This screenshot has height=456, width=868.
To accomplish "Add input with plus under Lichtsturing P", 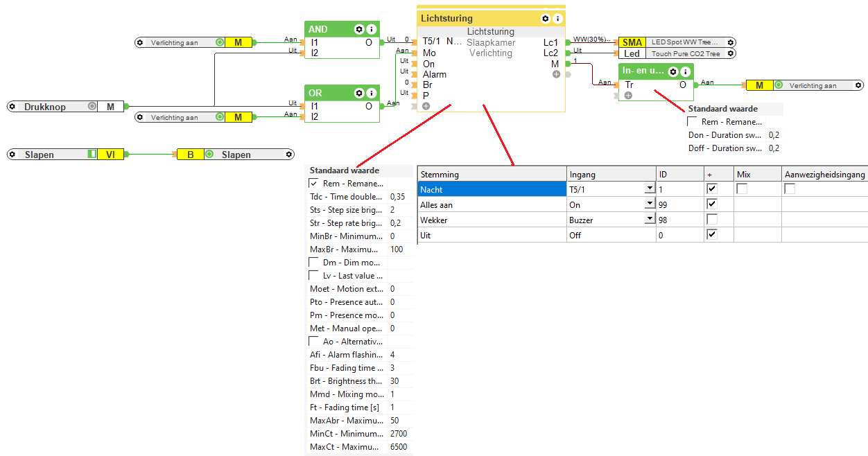I will click(x=426, y=106).
